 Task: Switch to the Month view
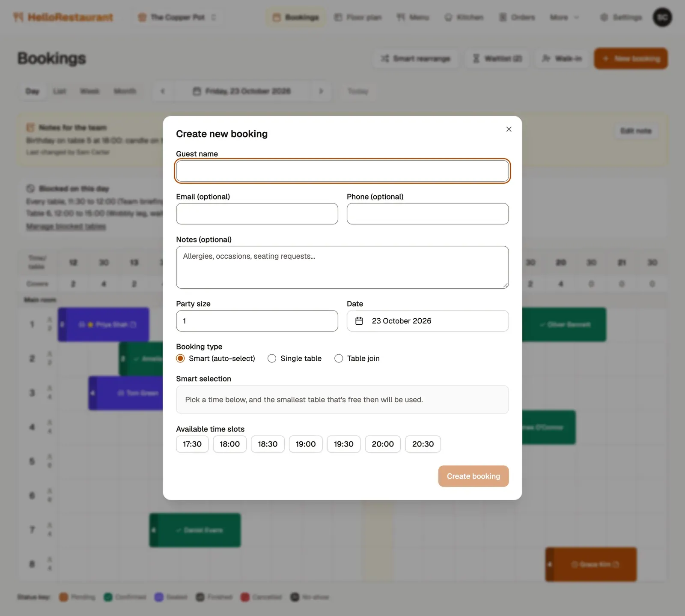[x=125, y=91]
